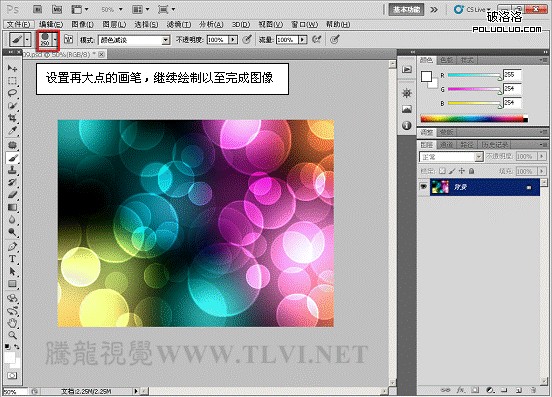This screenshot has height=397, width=552.
Task: Select the Move tool
Action: pos(12,68)
